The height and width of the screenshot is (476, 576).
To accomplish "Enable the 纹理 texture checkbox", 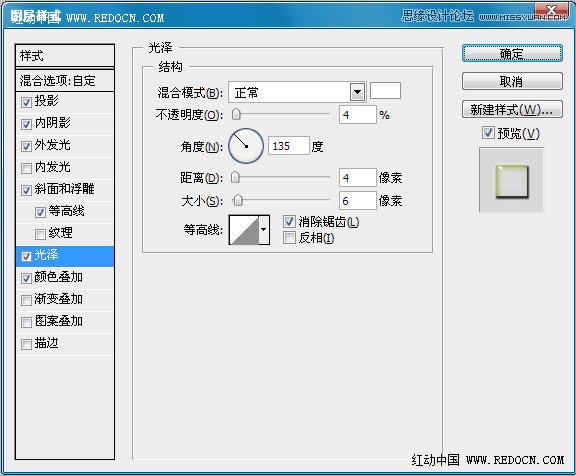I will 40,234.
